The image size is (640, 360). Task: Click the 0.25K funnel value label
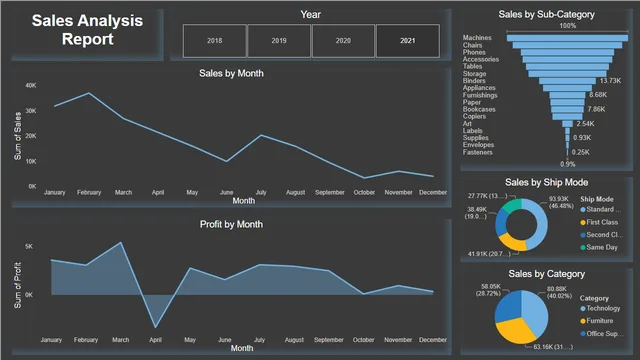(x=580, y=152)
